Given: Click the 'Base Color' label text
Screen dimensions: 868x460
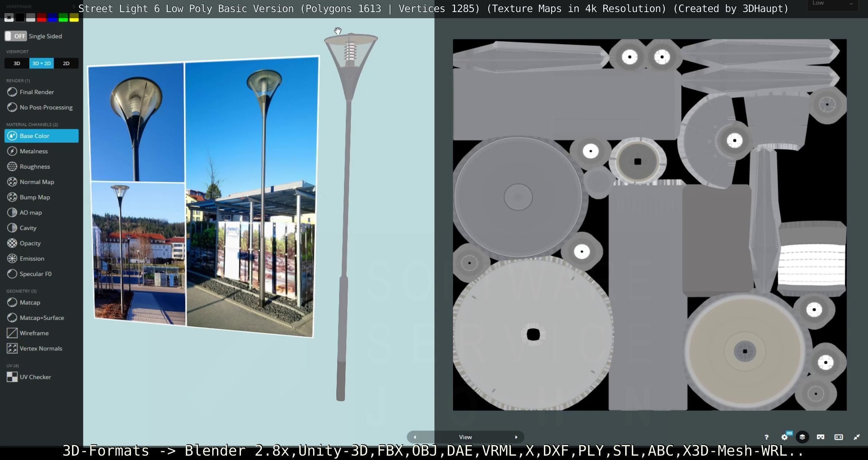Looking at the screenshot, I should (x=35, y=136).
